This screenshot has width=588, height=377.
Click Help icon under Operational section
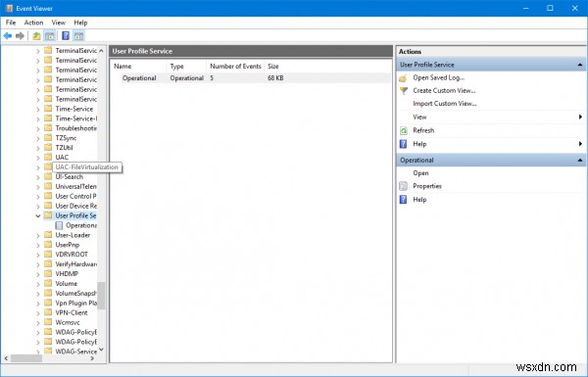coord(403,200)
